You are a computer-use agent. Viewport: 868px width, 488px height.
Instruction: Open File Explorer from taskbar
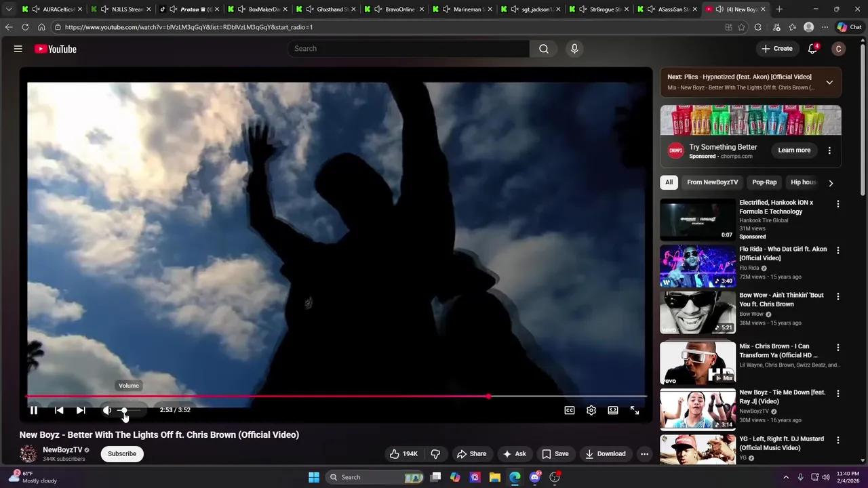495,477
